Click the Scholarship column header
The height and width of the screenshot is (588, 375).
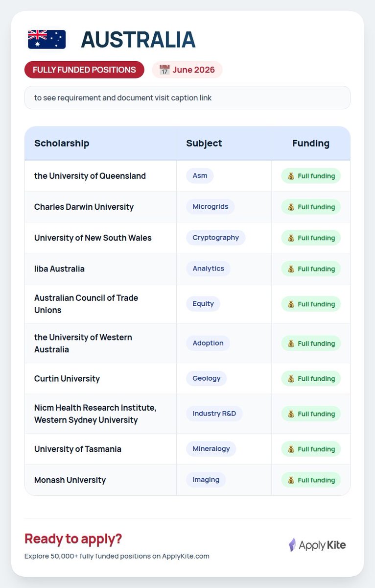pyautogui.click(x=62, y=143)
